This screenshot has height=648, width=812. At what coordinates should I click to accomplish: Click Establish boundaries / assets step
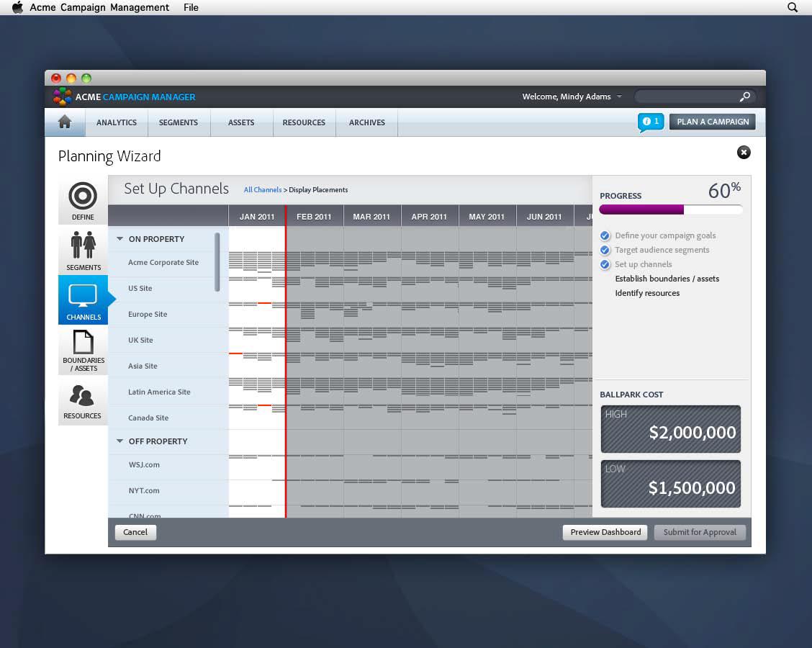(667, 279)
